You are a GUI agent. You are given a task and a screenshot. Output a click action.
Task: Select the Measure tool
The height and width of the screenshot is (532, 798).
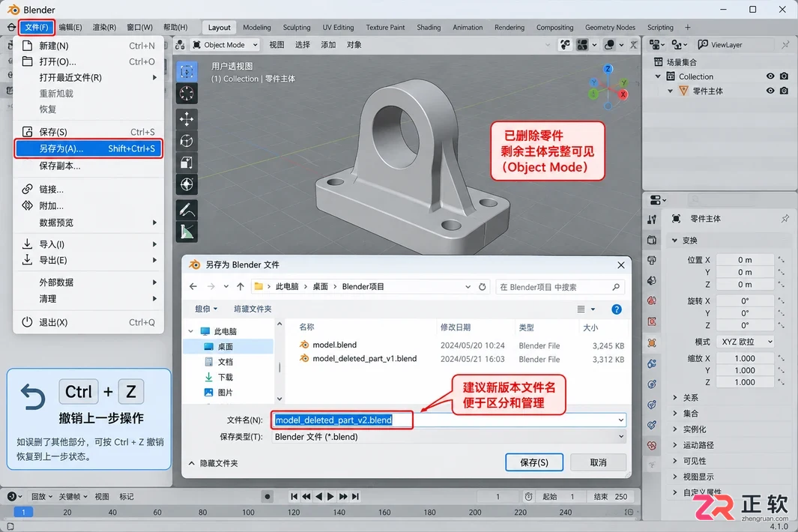coord(187,232)
